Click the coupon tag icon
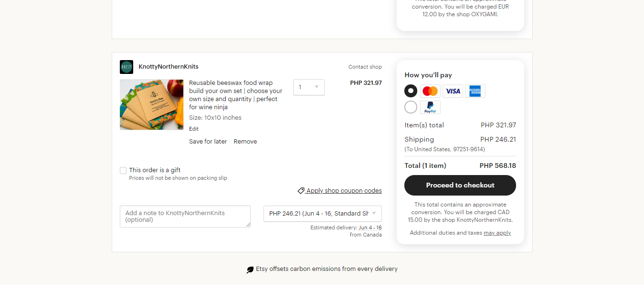Screen dimensions: 644x290 tap(301, 191)
